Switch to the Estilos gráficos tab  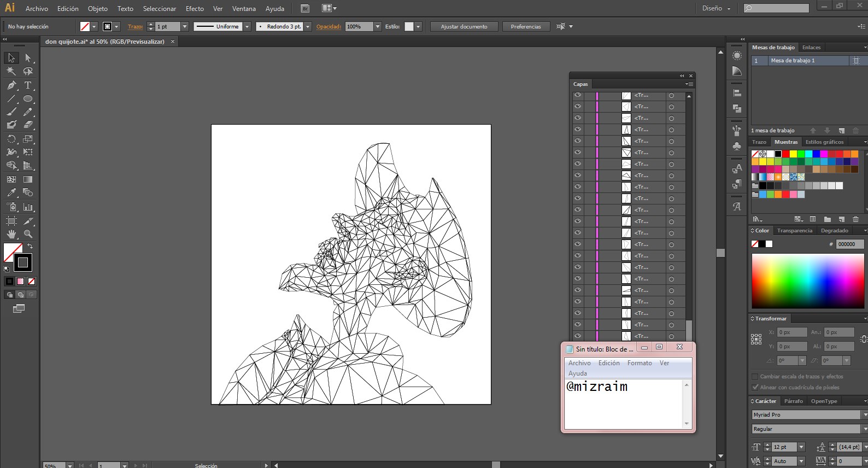pos(824,142)
